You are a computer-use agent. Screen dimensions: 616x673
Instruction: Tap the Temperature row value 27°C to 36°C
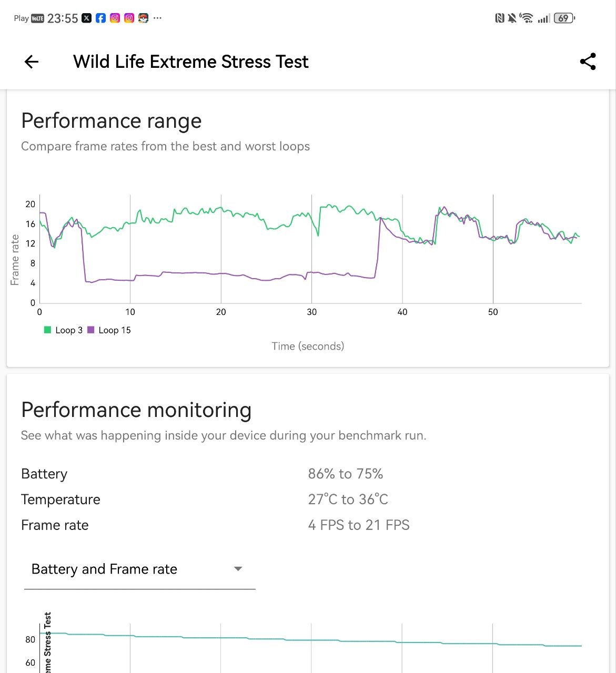click(x=348, y=499)
